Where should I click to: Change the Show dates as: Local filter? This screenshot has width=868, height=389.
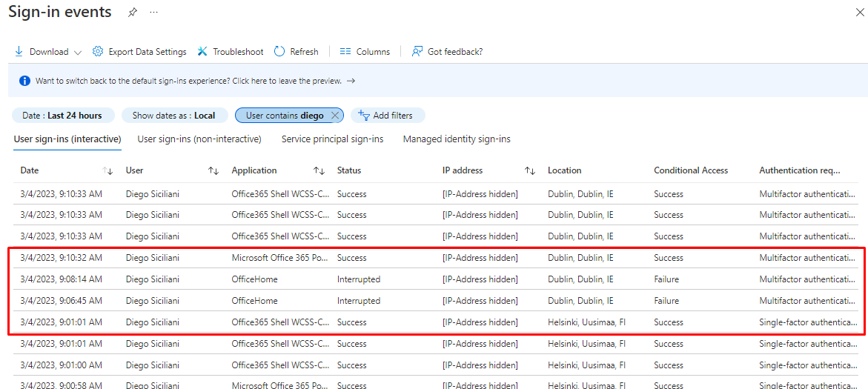[x=173, y=116]
